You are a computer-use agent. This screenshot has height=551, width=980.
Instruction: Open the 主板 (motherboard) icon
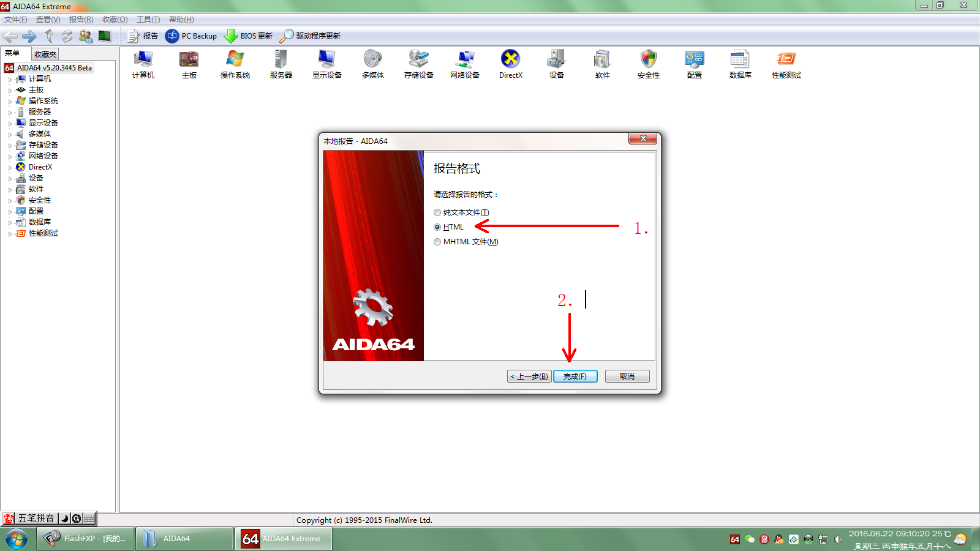[189, 64]
